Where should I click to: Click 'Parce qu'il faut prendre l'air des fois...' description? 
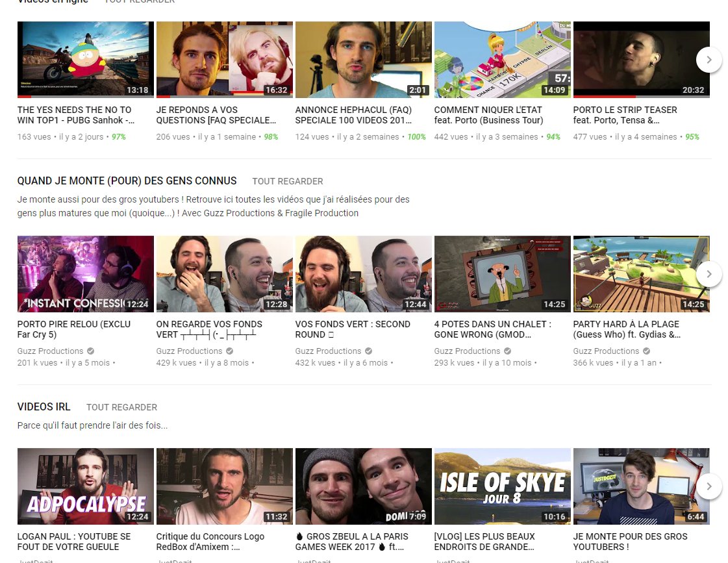(92, 425)
